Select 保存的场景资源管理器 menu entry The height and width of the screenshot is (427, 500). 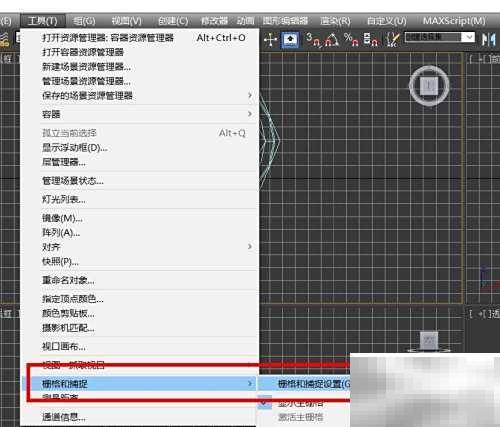[x=140, y=96]
